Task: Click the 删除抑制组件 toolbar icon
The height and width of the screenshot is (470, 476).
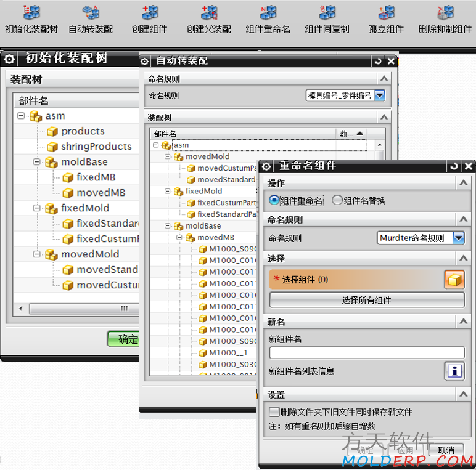Action: pos(445,12)
